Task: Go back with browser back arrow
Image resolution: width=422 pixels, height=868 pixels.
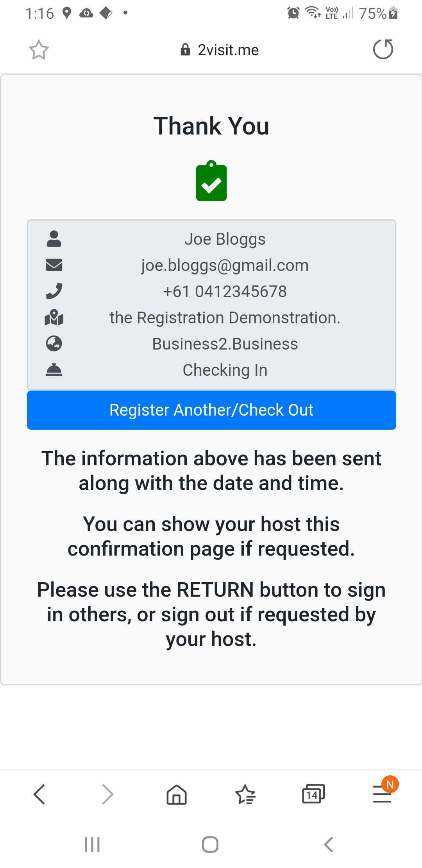Action: coord(39,794)
